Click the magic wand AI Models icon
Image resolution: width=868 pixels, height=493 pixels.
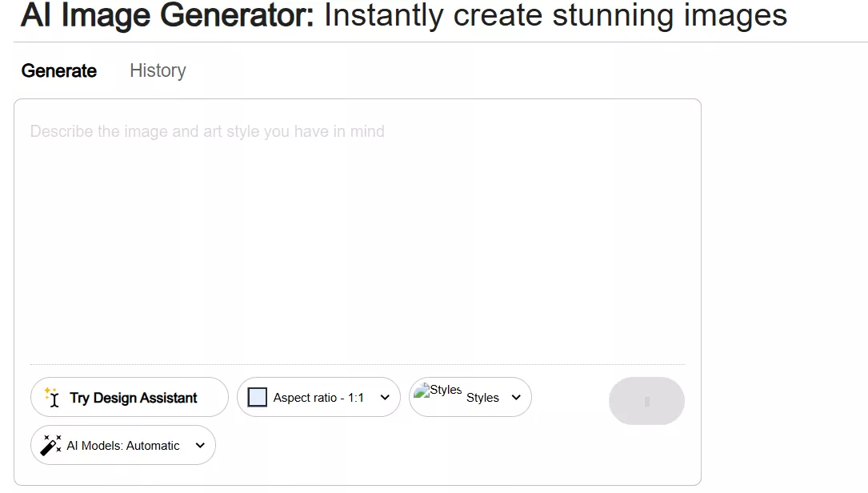coord(51,445)
